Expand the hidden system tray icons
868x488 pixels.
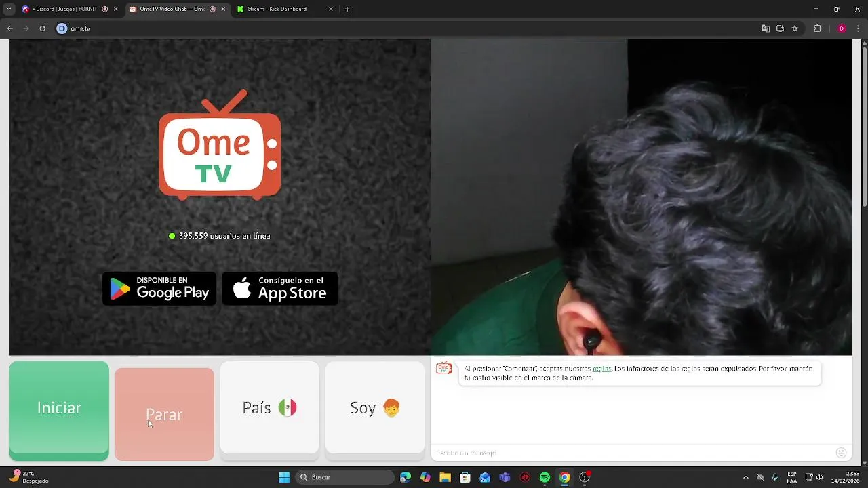[x=746, y=477]
